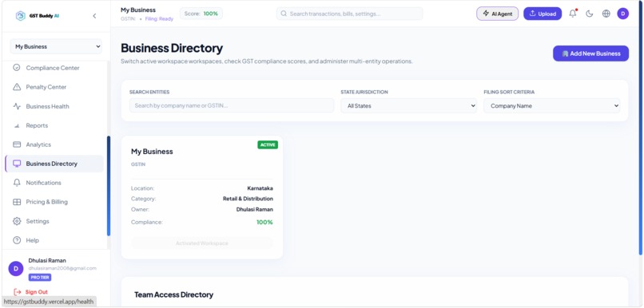Viewport: 644px width, 308px height.
Task: Click the Business Directory page title
Action: (172, 48)
